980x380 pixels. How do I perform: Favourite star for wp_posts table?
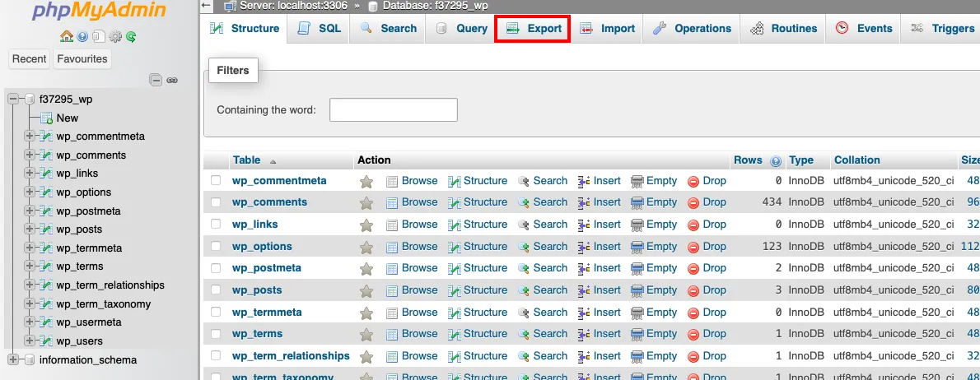pyautogui.click(x=366, y=291)
